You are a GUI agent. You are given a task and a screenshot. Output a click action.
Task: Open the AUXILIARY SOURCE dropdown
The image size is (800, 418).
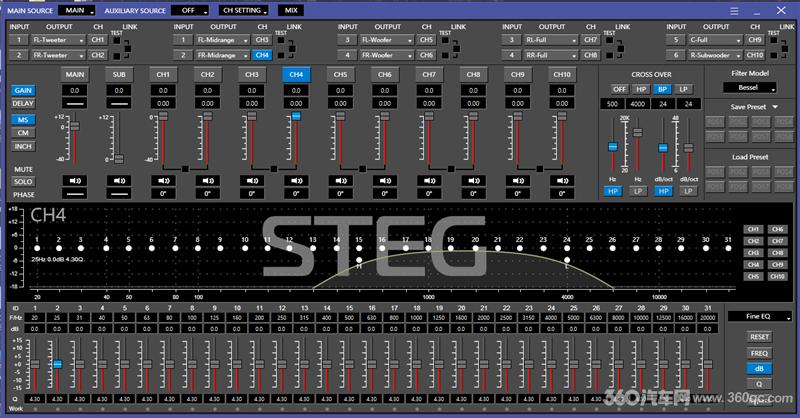point(190,10)
